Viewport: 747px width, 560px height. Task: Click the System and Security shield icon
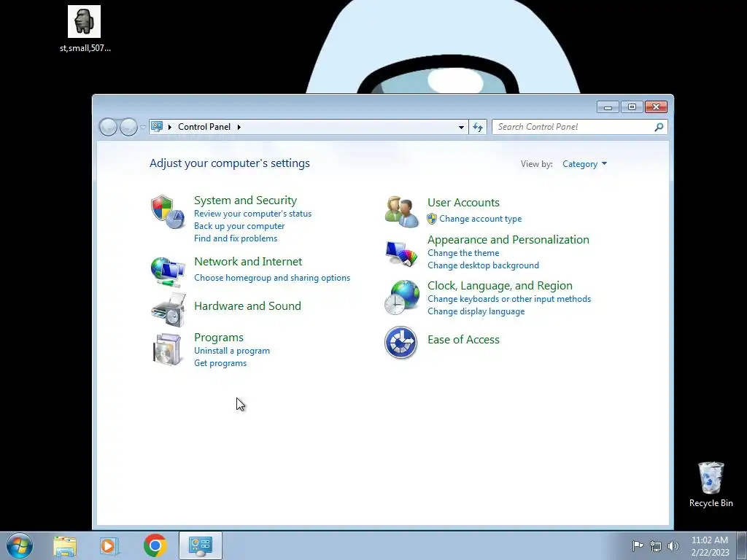tap(168, 211)
